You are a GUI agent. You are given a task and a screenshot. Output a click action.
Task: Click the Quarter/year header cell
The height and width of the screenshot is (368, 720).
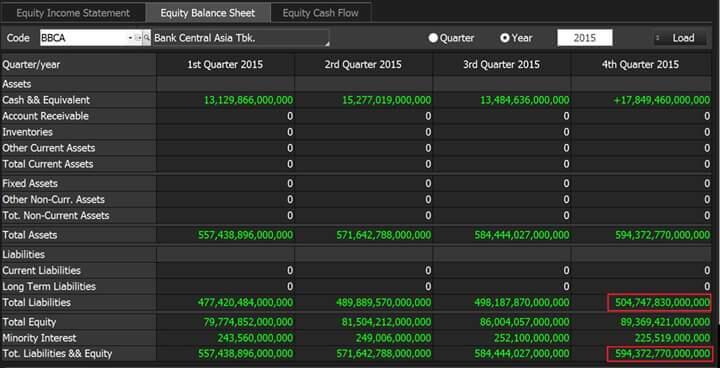(79, 64)
